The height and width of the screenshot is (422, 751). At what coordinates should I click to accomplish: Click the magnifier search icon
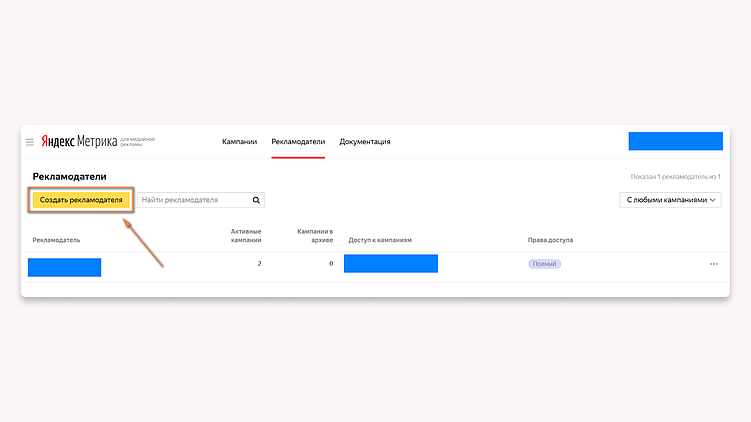point(256,200)
